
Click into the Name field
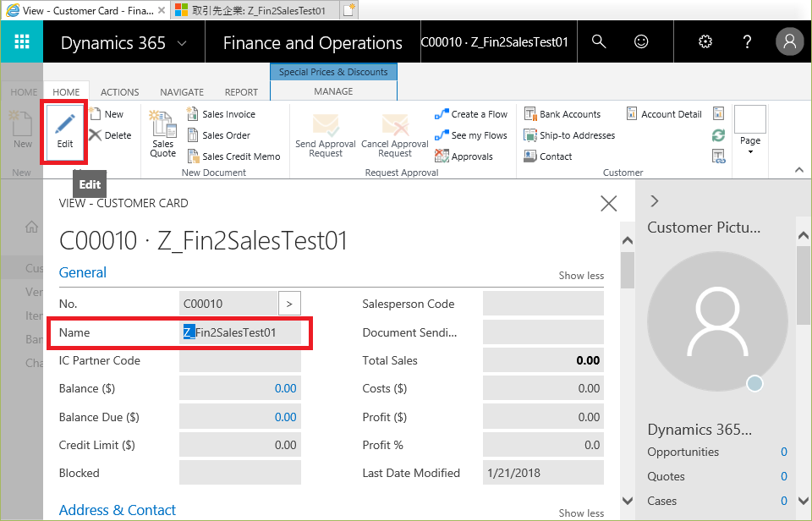pos(239,332)
